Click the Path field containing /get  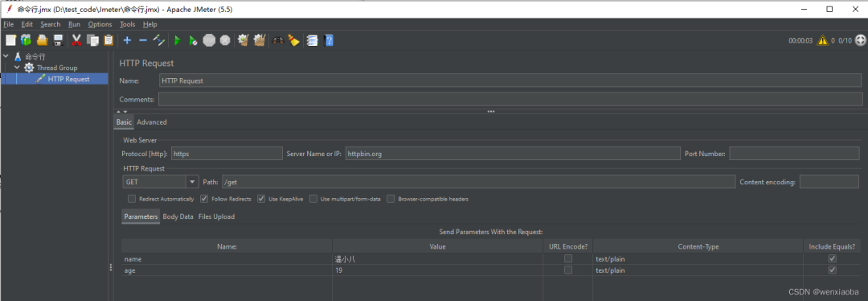point(478,182)
